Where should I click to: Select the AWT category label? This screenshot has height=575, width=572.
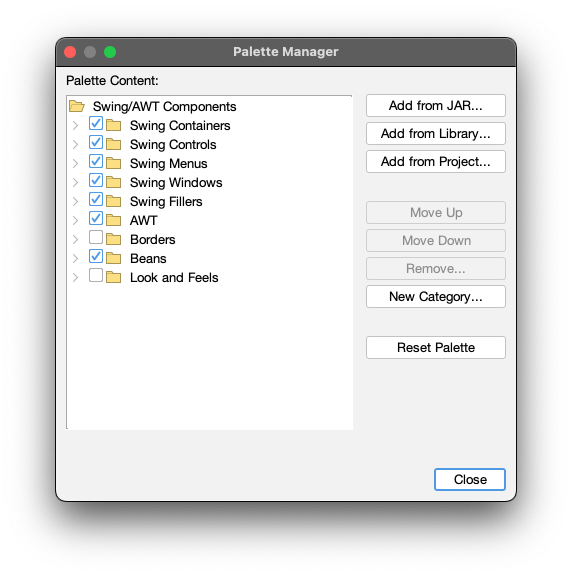[144, 221]
